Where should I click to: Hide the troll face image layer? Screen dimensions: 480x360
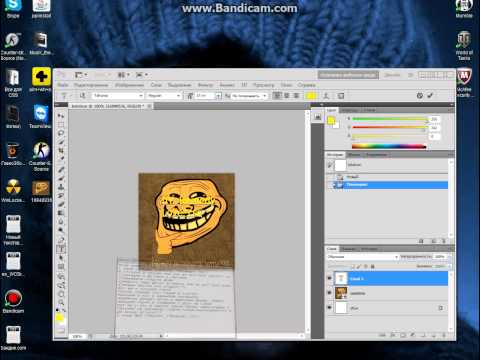point(330,293)
